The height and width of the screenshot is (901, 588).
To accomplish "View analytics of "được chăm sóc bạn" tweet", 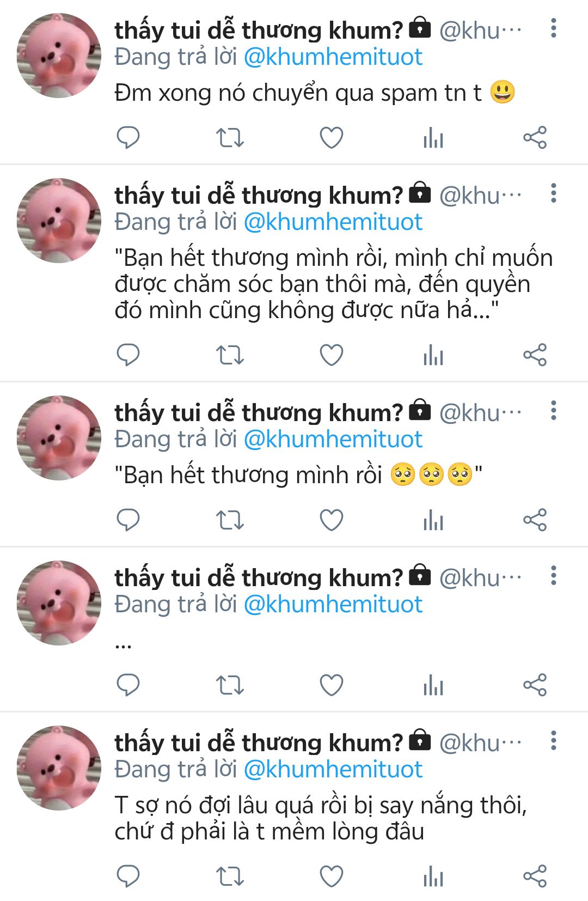I will 433,355.
